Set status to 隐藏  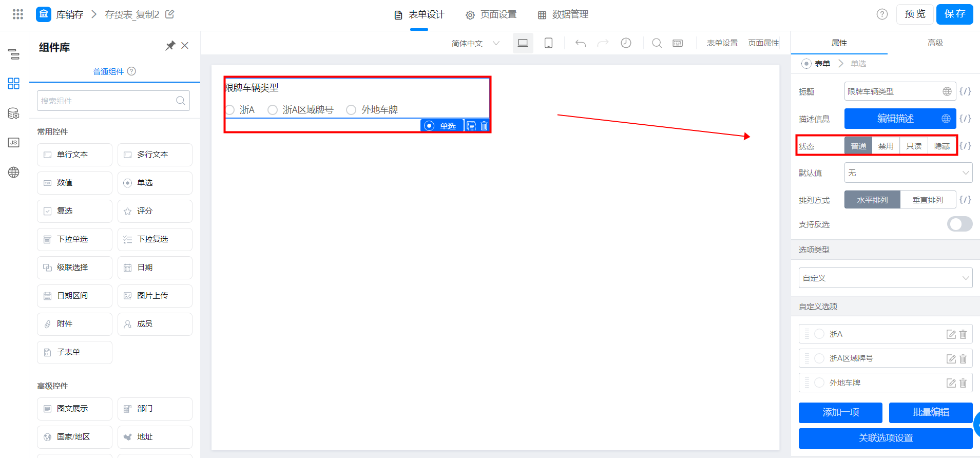click(x=942, y=146)
